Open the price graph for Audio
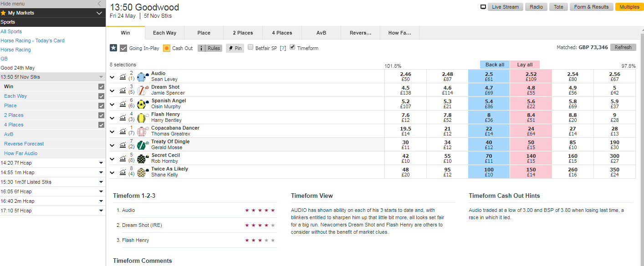The height and width of the screenshot is (266, 644). point(123,77)
